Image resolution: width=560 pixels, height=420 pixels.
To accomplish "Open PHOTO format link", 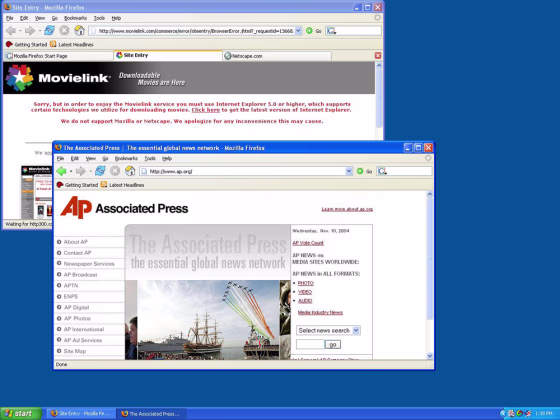I will pos(306,283).
